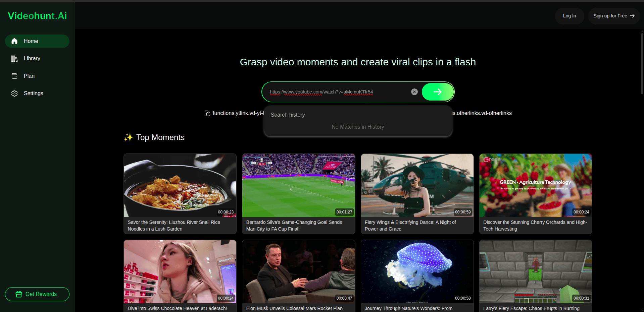Viewport: 644px width, 312px height.
Task: Click title Fiery Wings & Electrifying Dance
Action: pos(410,226)
